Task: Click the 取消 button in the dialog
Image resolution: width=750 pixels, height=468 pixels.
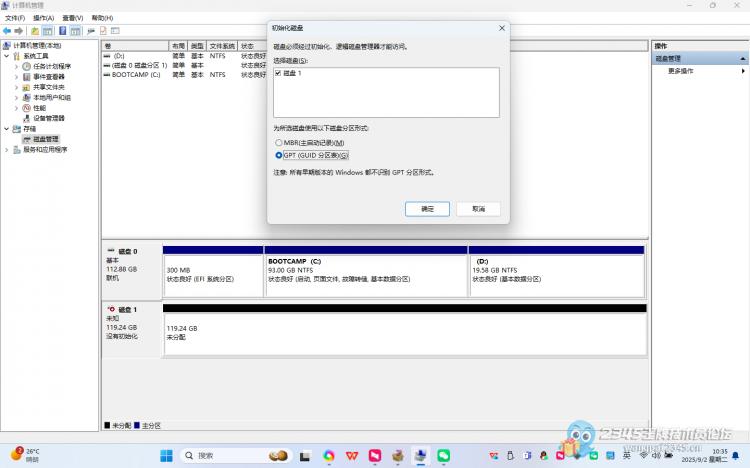Action: (478, 209)
